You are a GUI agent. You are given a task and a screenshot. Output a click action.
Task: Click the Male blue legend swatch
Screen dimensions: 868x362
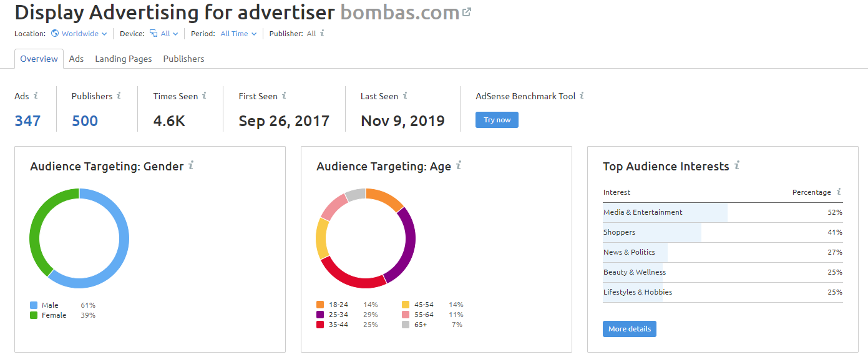coord(34,305)
